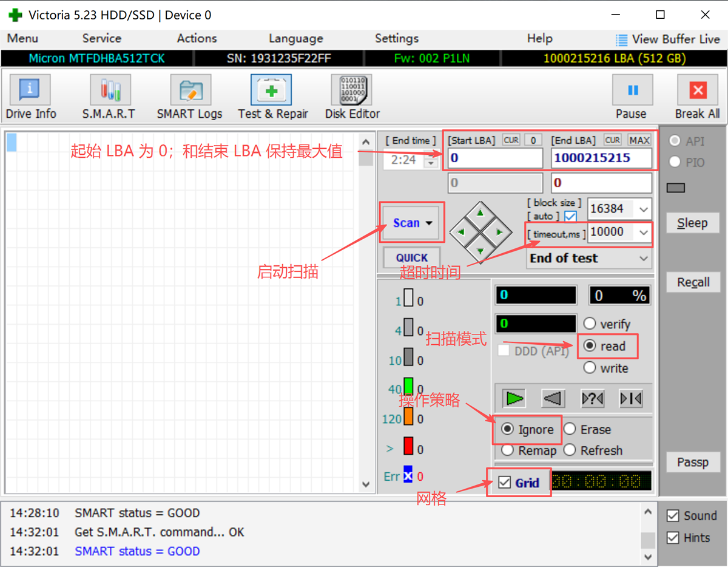The image size is (728, 567).
Task: Pause the operation with the Pause icon
Action: pyautogui.click(x=632, y=90)
